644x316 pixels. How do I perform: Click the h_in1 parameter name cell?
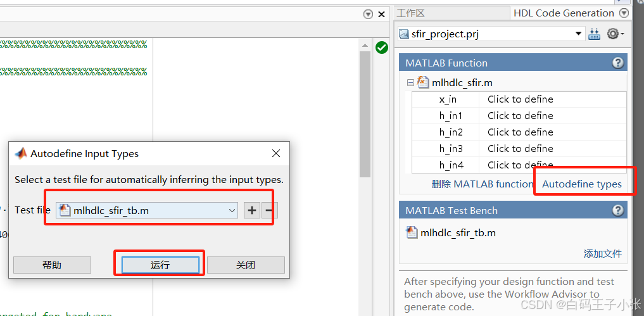(446, 116)
